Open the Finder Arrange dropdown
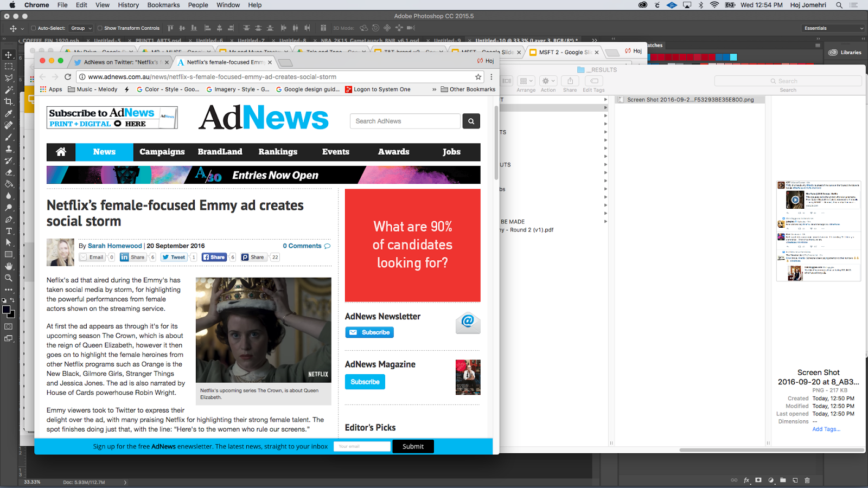 pyautogui.click(x=526, y=81)
